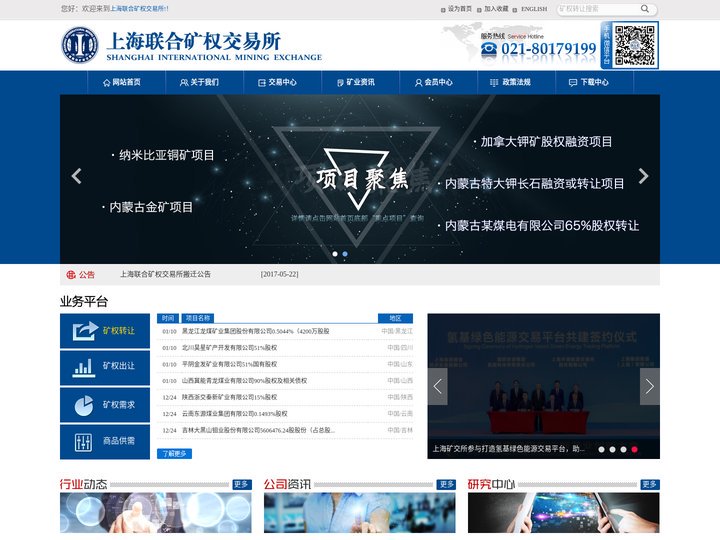Switch site language to ENGLISH
The height and width of the screenshot is (540, 720).
point(534,9)
